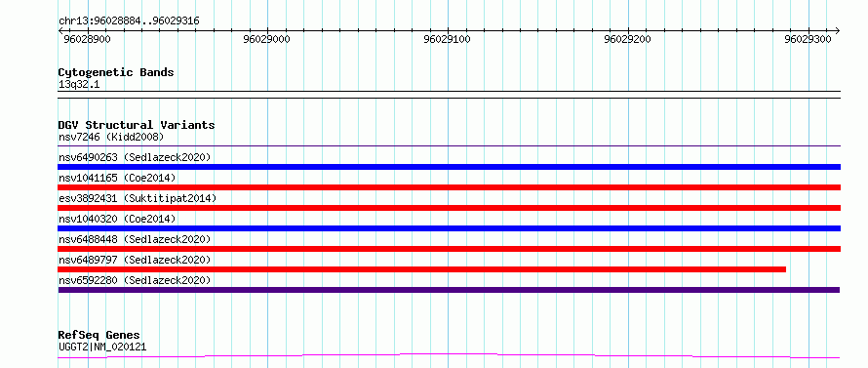This screenshot has height=368, width=868.
Task: Open esv3892431 (Suktitipat2014) variant label
Action: click(138, 198)
